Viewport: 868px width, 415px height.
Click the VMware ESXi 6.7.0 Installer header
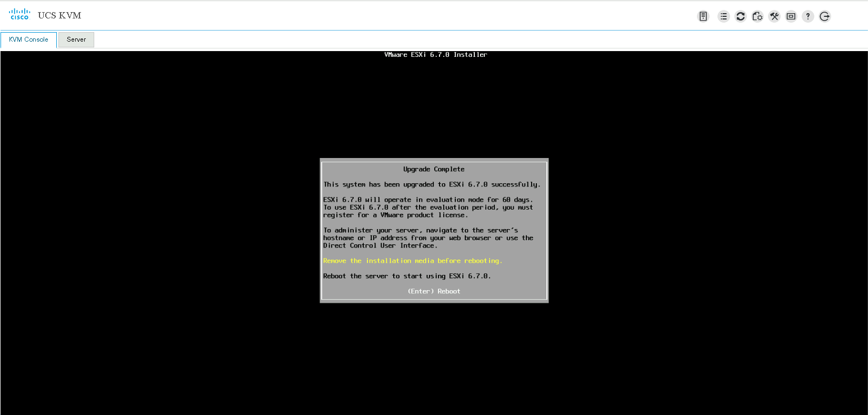click(x=435, y=55)
